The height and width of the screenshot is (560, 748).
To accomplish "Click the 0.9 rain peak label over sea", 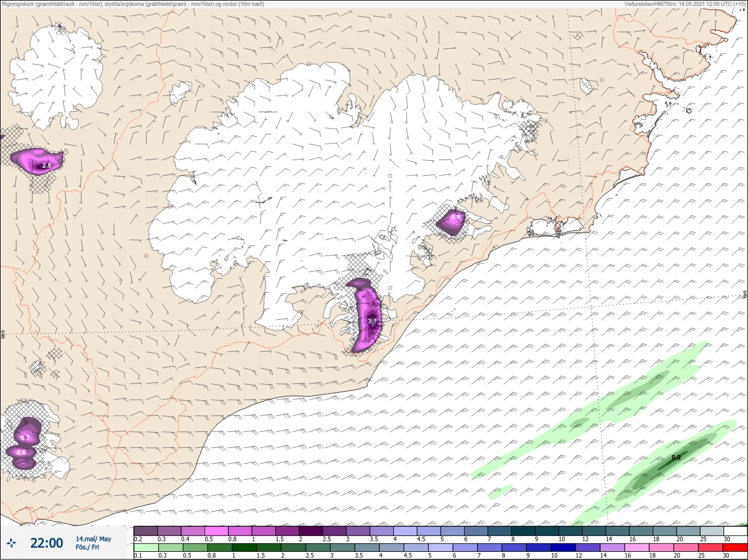I will click(676, 457).
